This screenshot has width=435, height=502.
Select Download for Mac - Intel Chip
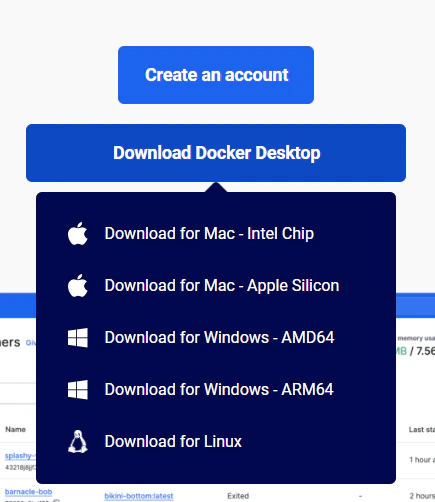[216, 233]
